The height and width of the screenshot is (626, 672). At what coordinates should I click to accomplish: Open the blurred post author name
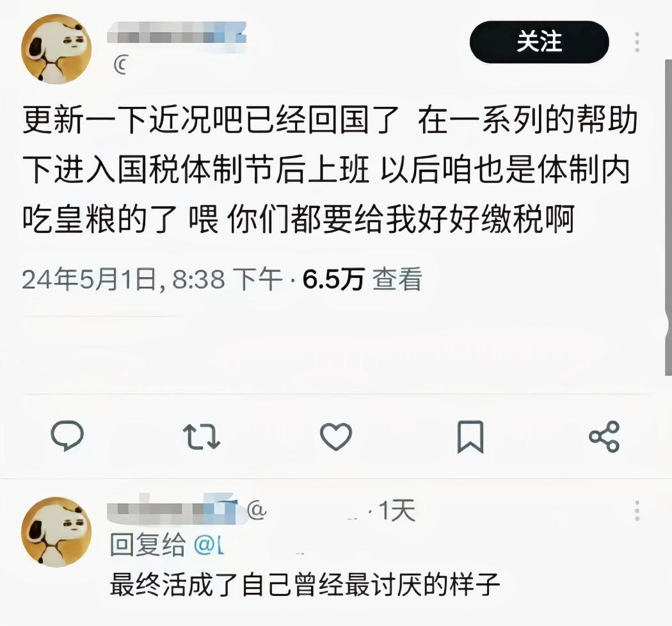[177, 33]
